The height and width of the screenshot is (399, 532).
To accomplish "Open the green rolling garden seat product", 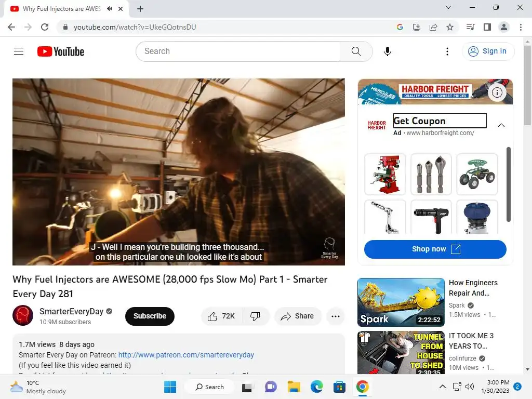I will tap(477, 175).
